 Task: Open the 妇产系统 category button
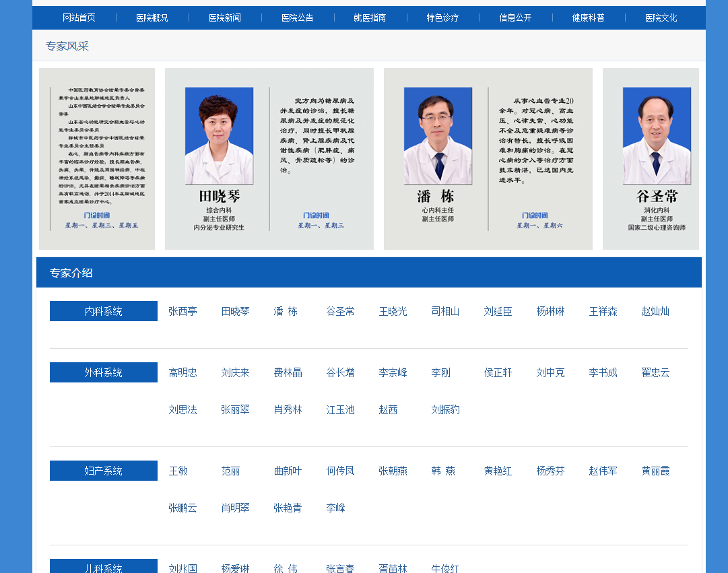[104, 471]
